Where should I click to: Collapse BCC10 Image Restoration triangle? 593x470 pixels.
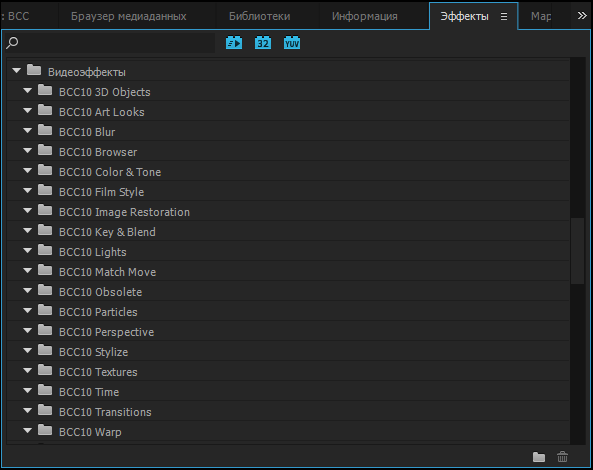tap(27, 211)
